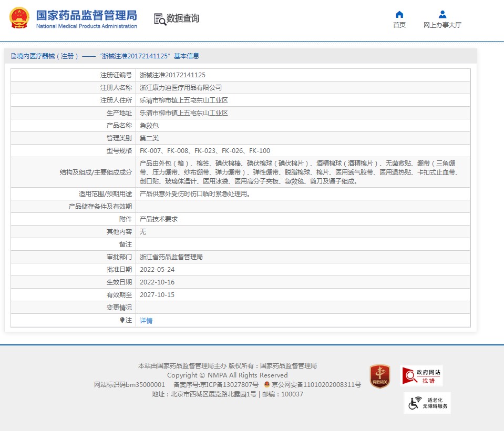Click the National Medical Products Administration subtitle

tap(87, 26)
